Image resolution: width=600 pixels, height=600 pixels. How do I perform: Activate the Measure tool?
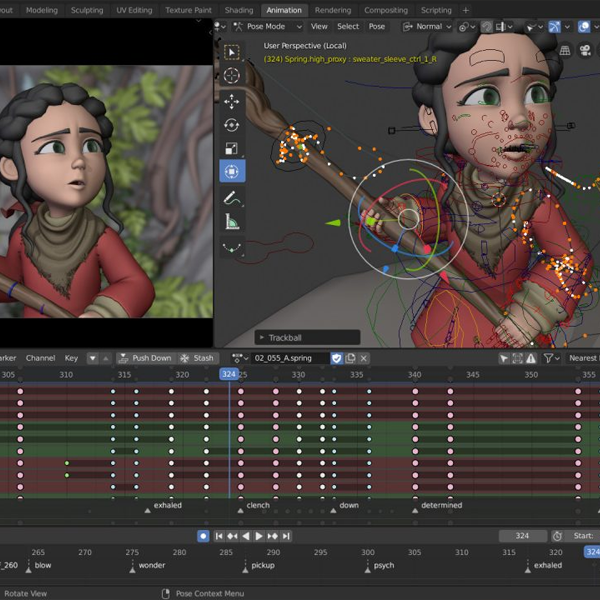click(x=232, y=222)
